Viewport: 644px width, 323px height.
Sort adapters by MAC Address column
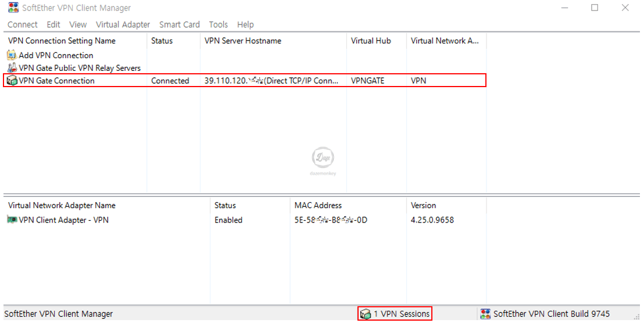tap(348, 205)
